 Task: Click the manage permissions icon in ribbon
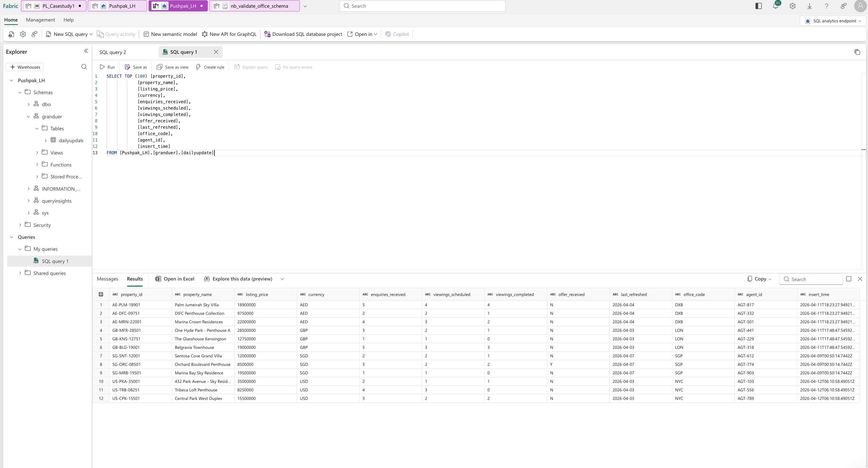34,34
